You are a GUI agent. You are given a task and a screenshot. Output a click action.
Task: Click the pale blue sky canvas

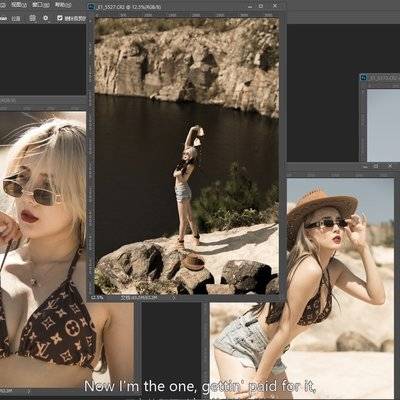click(383, 125)
